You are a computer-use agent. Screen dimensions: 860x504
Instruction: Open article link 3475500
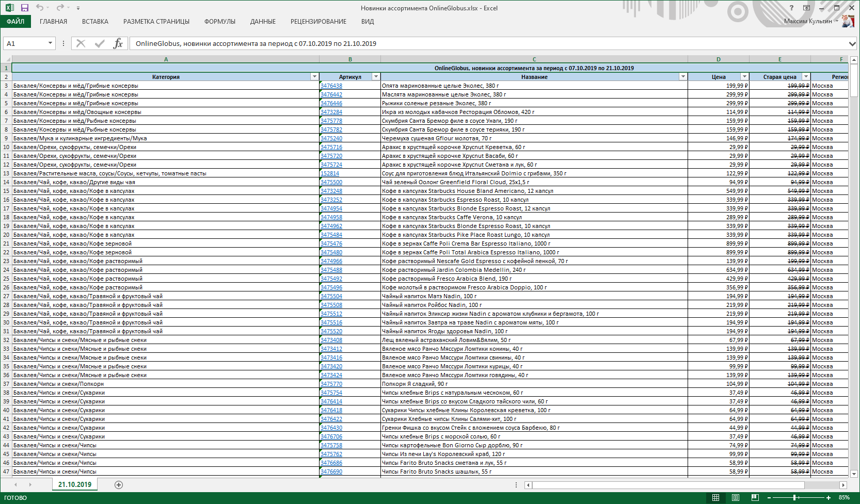331,182
